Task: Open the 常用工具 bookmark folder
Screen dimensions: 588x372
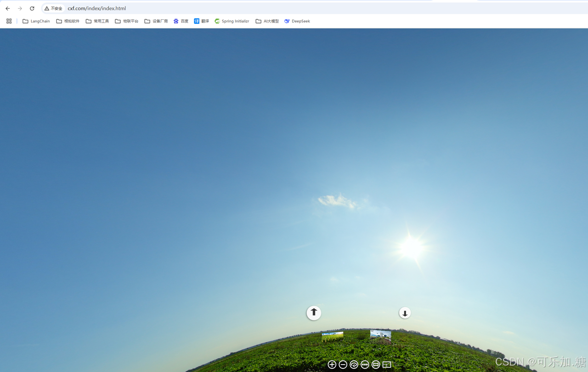Action: [x=97, y=21]
